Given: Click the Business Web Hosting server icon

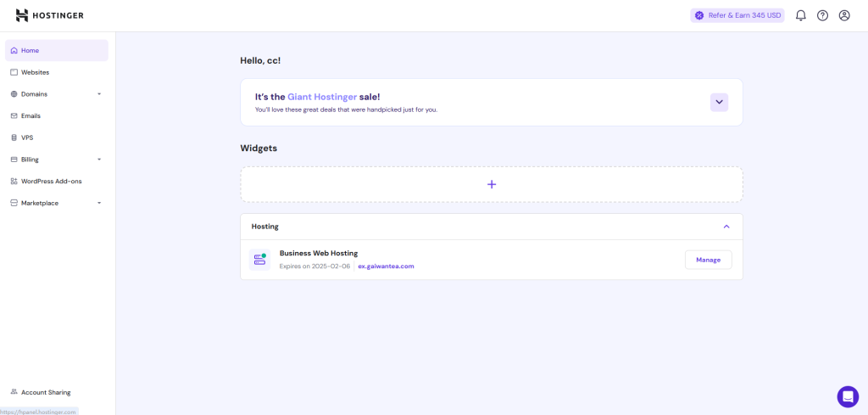Looking at the screenshot, I should coord(259,260).
